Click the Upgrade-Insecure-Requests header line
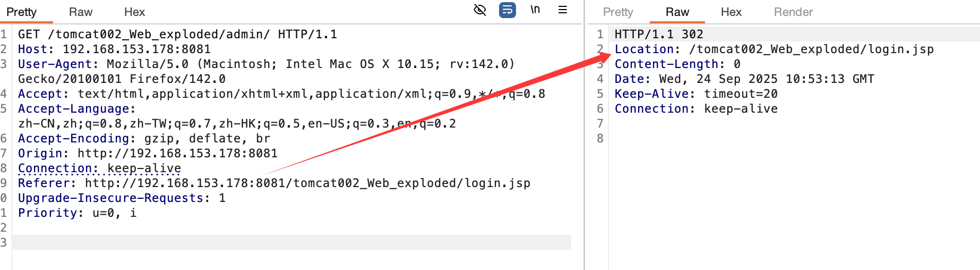 [x=122, y=198]
